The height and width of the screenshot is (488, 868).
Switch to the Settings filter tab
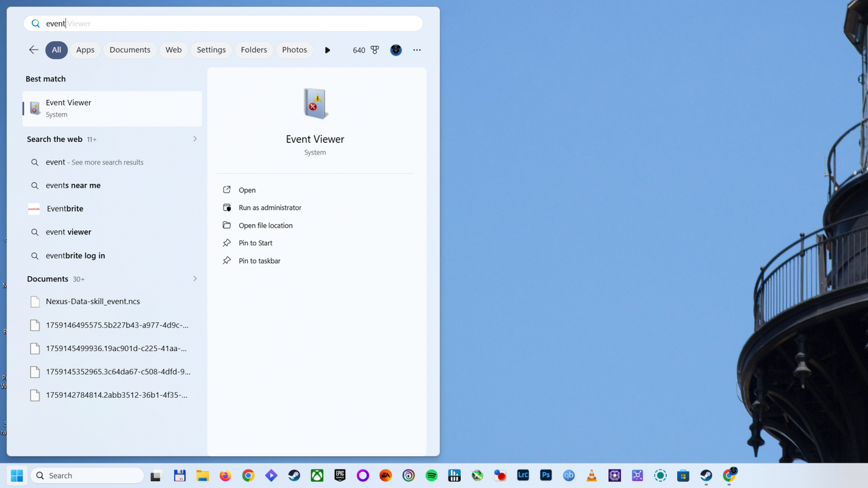coord(211,50)
